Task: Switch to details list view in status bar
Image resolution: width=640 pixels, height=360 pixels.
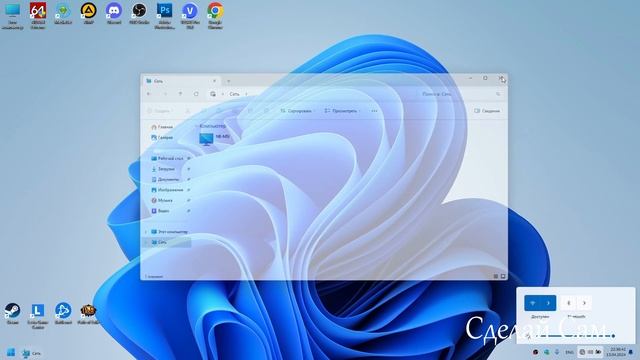Action: 496,276
